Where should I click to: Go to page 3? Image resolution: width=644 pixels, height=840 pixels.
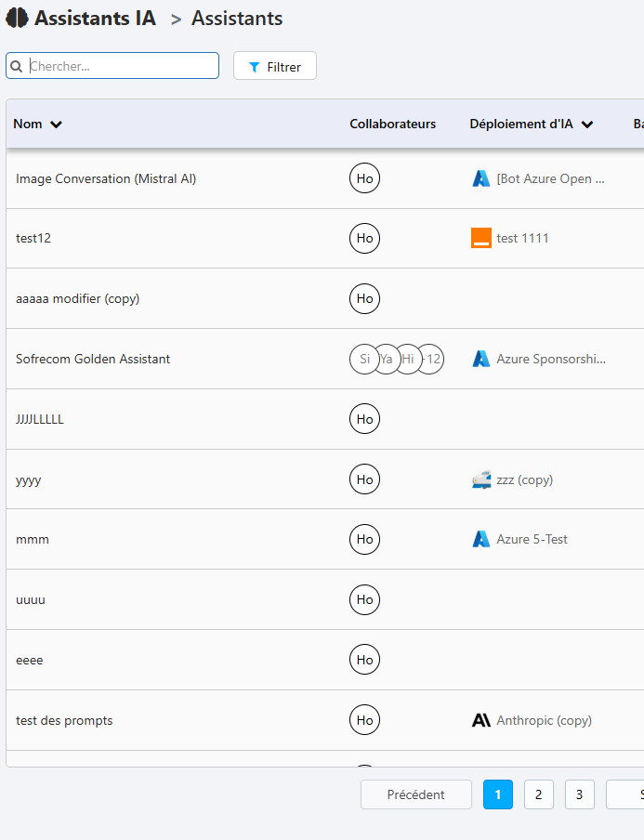pos(579,794)
